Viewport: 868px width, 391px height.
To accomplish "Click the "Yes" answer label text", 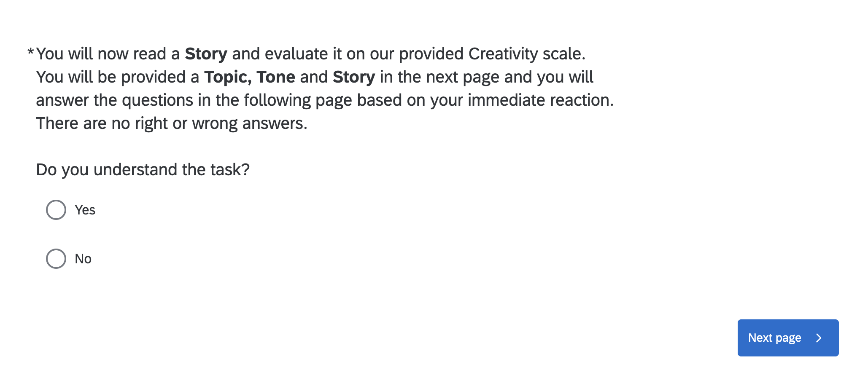I will 85,210.
